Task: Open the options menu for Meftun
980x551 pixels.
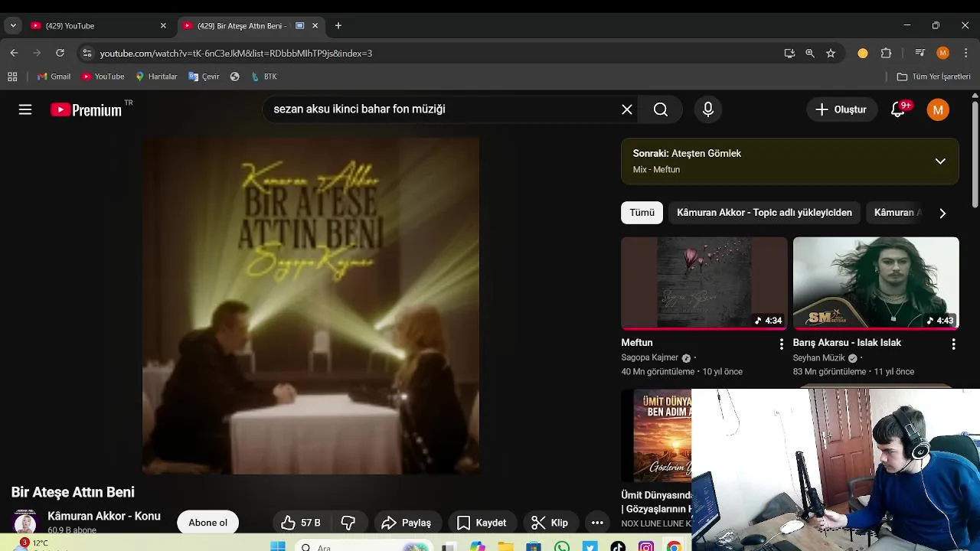Action: tap(781, 344)
